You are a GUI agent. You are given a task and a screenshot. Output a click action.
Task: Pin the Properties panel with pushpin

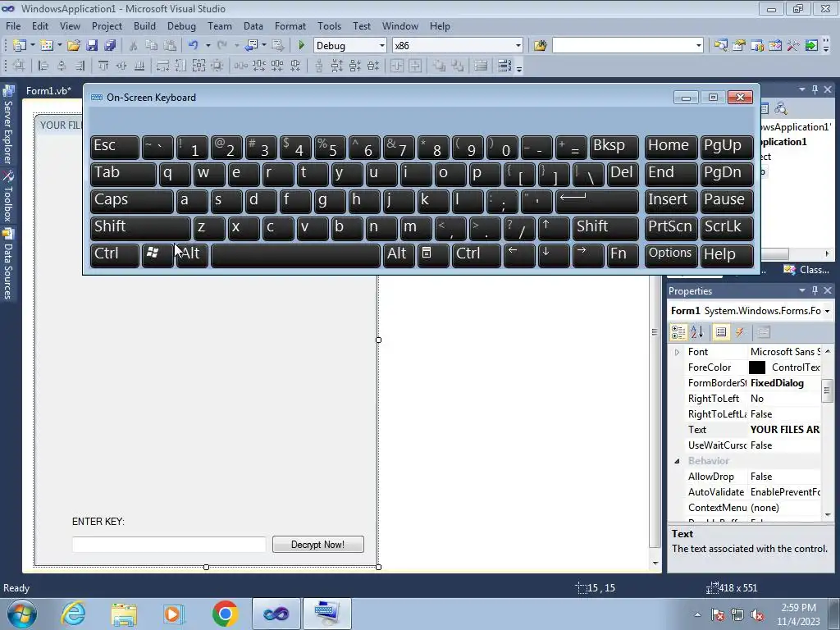coord(815,290)
